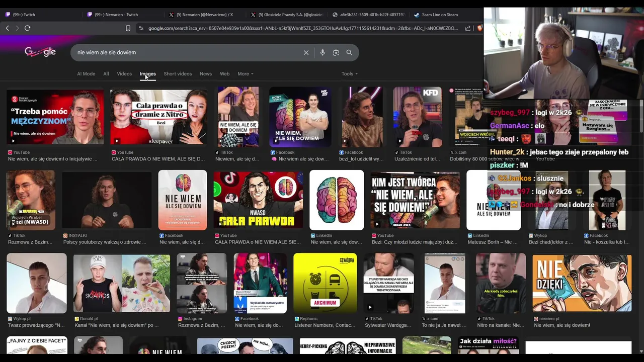644x362 pixels.
Task: Click "Bezi: Czy młodzi ludzie mają zbyt duż..." link
Action: (415, 242)
